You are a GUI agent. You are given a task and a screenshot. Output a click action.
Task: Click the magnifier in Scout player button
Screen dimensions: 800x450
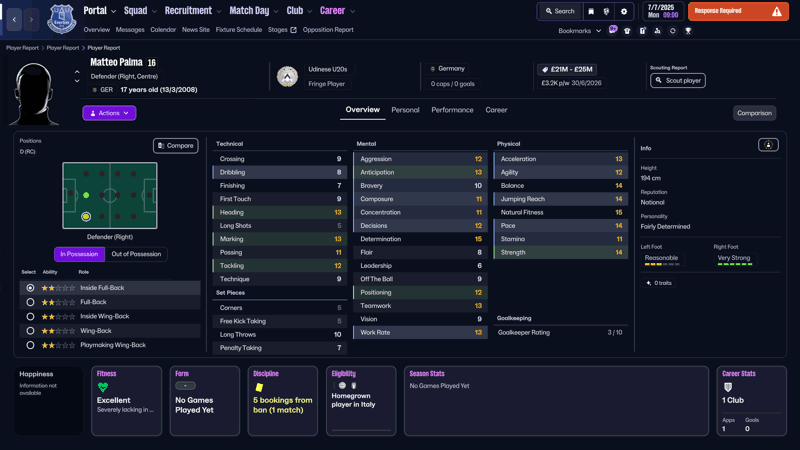coord(659,81)
